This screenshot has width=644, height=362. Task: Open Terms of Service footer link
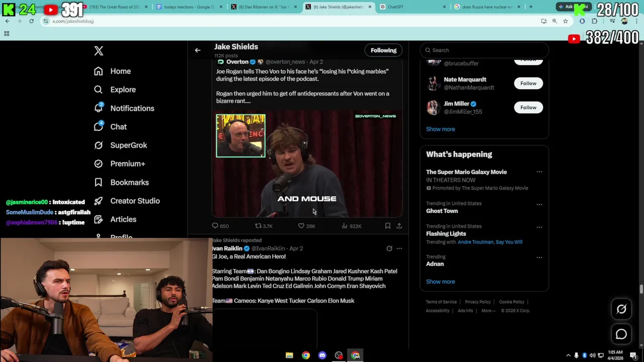pos(441,302)
